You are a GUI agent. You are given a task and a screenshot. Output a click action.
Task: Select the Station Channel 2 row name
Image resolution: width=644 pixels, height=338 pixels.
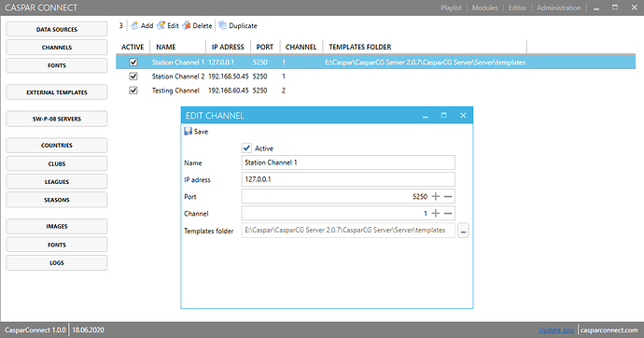point(178,77)
